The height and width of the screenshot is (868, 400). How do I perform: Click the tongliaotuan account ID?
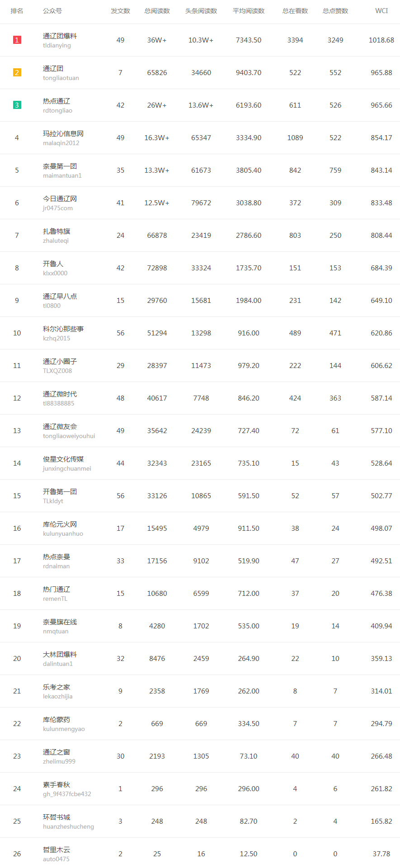coord(61,78)
